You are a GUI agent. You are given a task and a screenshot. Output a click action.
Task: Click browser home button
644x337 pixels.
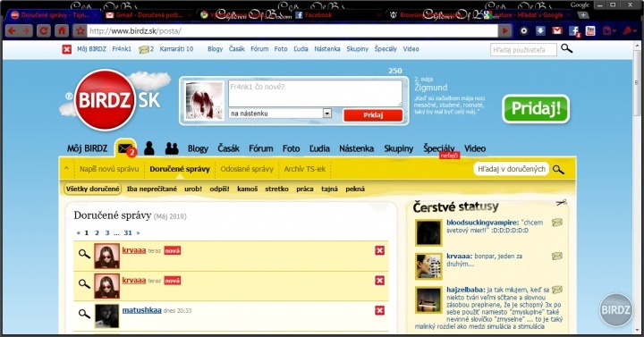pos(62,30)
